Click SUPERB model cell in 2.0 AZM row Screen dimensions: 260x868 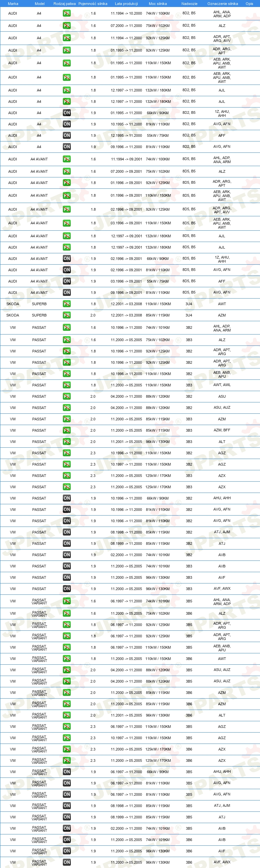coord(40,316)
